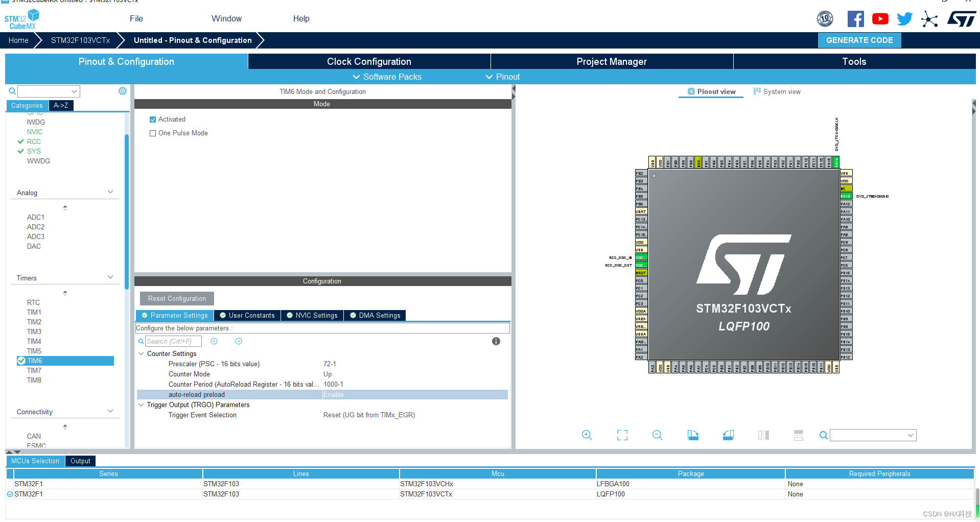Click the ST community network icon
The image size is (980, 522).
pos(929,19)
